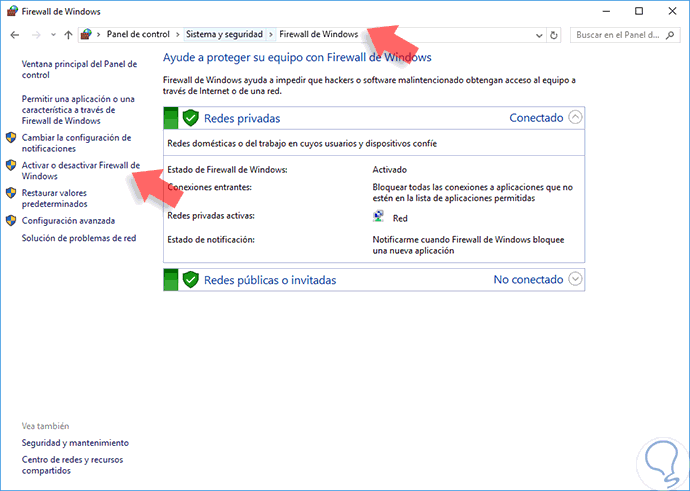Refresh the Firewall de Windows page
690x491 pixels.
coord(554,35)
